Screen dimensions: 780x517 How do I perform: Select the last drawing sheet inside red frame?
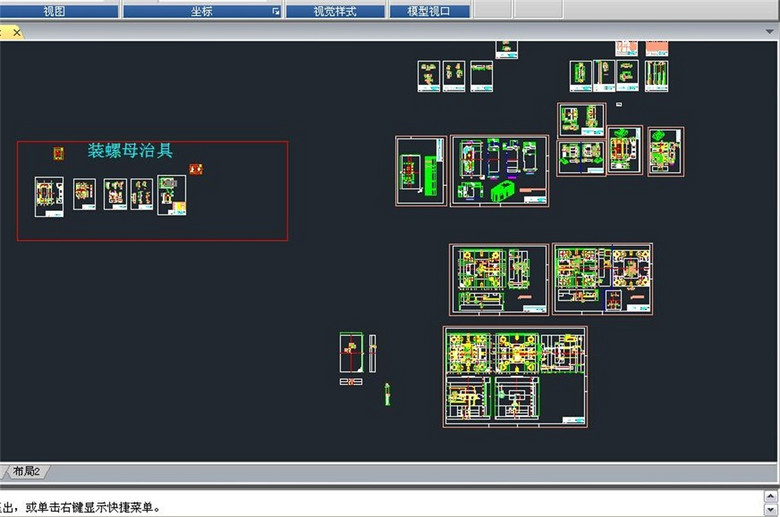click(x=171, y=195)
